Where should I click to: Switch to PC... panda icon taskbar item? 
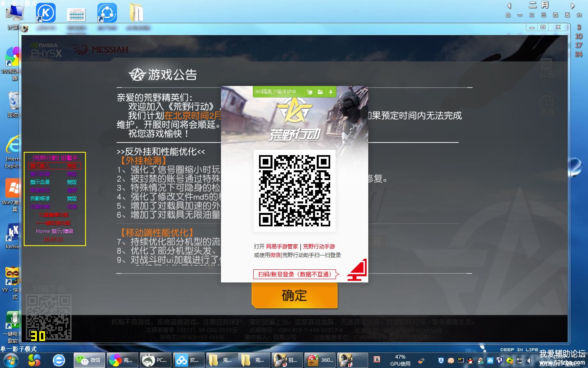click(155, 360)
